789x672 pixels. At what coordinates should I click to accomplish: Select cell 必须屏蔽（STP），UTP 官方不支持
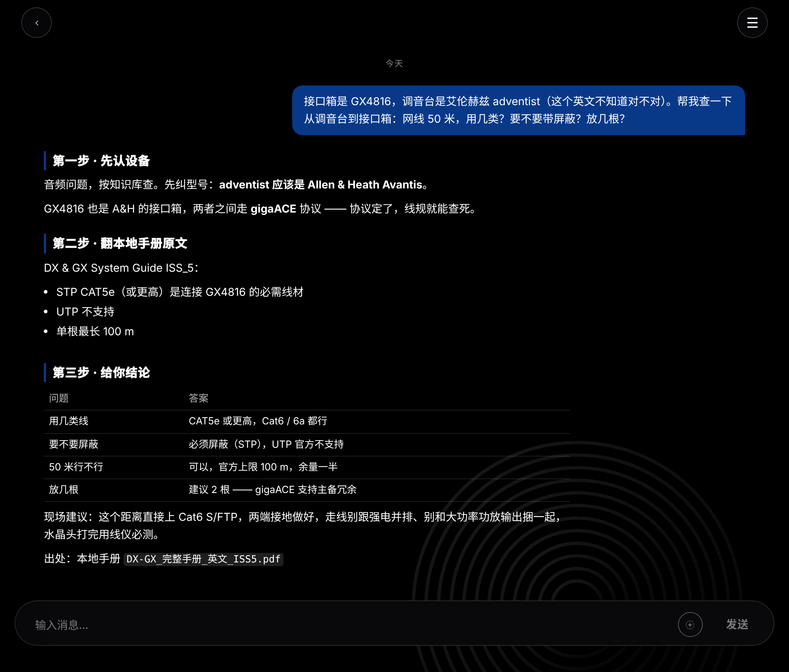point(266,444)
